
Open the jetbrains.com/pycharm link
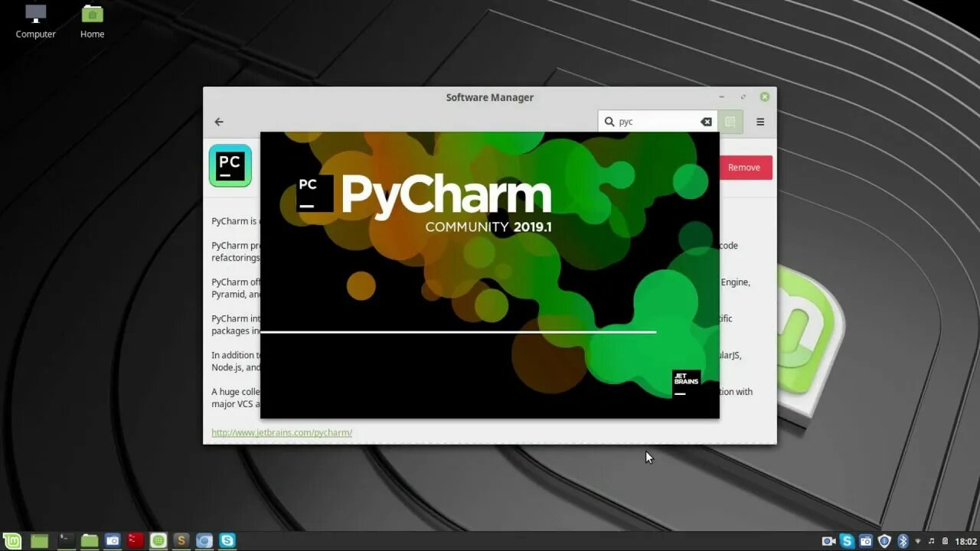(282, 432)
